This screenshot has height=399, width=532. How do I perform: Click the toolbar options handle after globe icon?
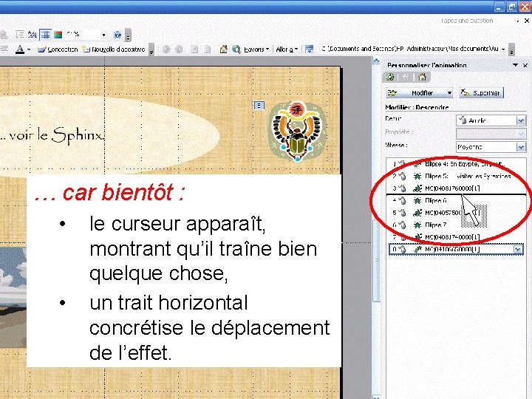coord(128,35)
